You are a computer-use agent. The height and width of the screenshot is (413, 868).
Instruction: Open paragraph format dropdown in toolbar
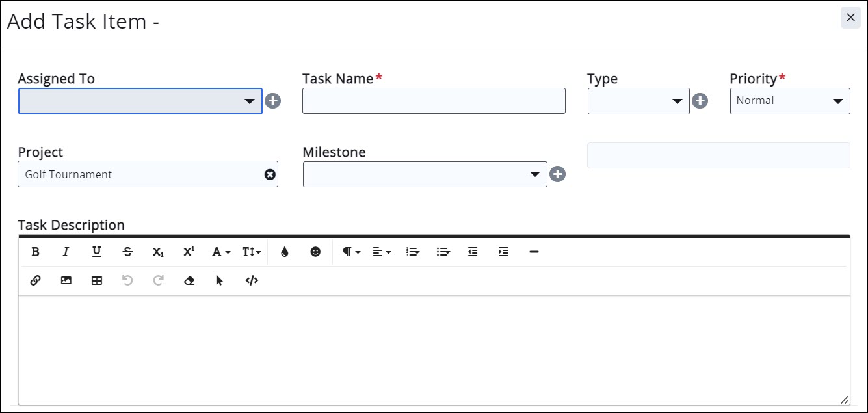pos(351,252)
